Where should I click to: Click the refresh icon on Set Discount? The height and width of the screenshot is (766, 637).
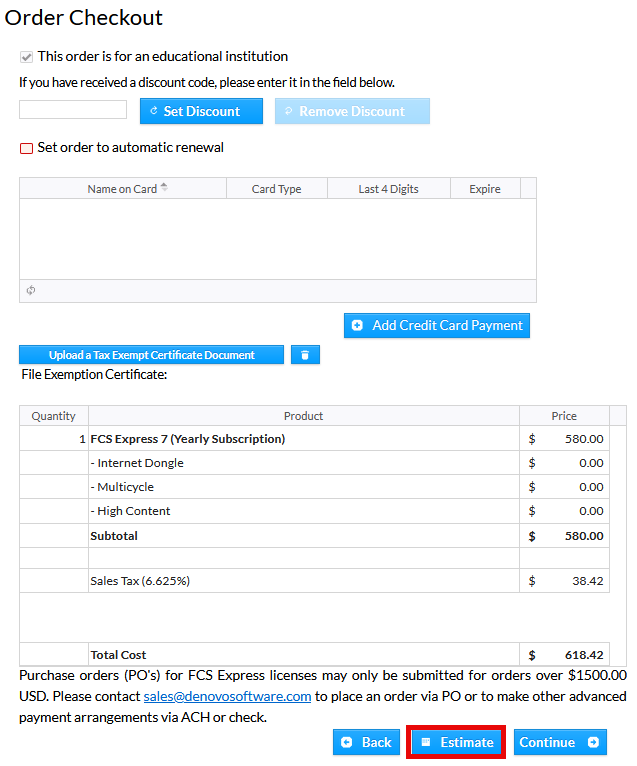click(x=153, y=111)
